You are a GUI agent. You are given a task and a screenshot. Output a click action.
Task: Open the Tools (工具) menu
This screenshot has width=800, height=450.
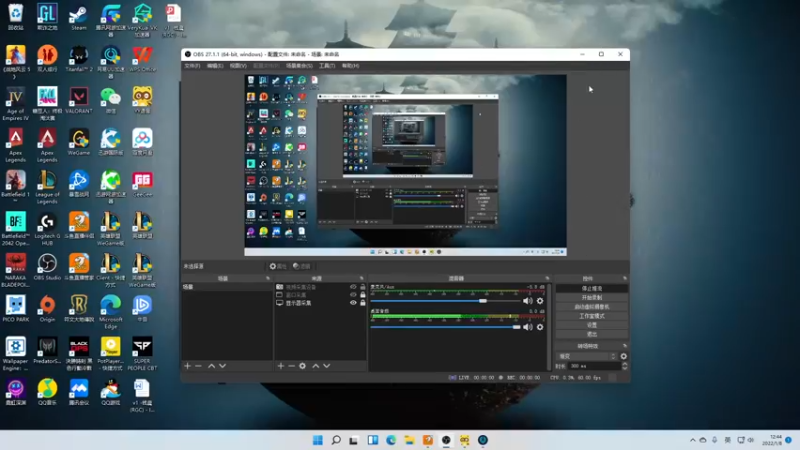coord(327,66)
